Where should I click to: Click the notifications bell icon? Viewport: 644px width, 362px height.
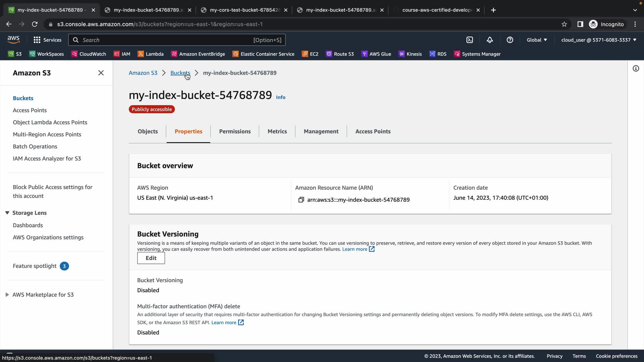click(490, 40)
